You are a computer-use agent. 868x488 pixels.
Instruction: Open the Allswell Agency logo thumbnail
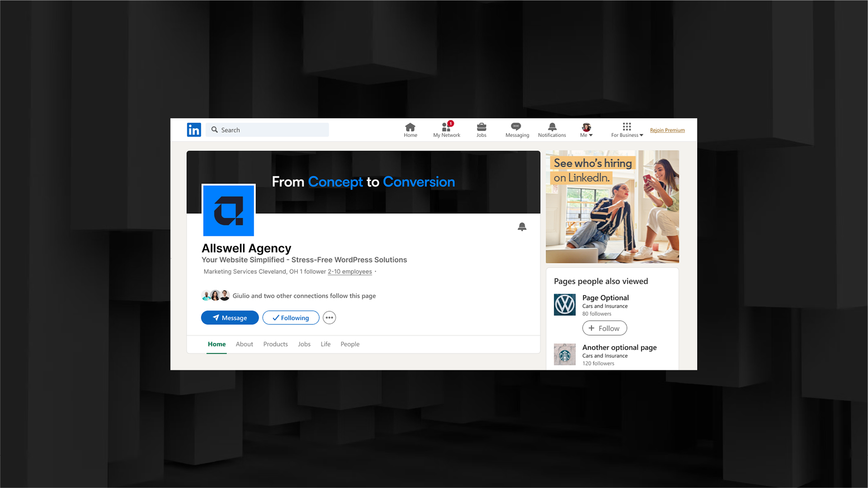point(228,210)
